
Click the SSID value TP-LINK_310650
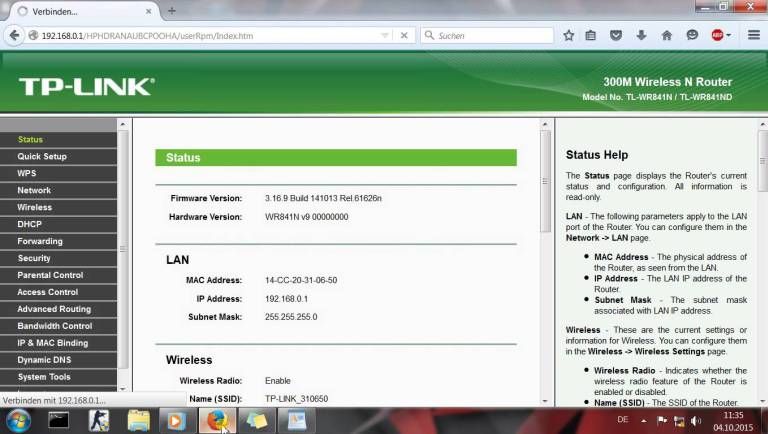pos(296,399)
